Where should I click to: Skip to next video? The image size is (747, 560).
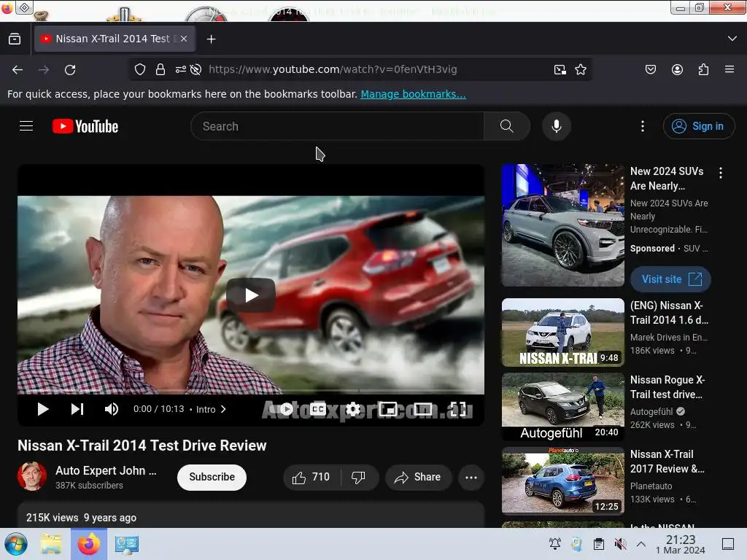tap(77, 409)
